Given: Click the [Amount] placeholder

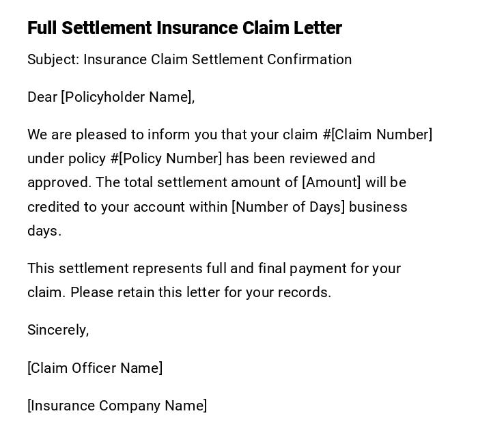Looking at the screenshot, I should tap(331, 182).
